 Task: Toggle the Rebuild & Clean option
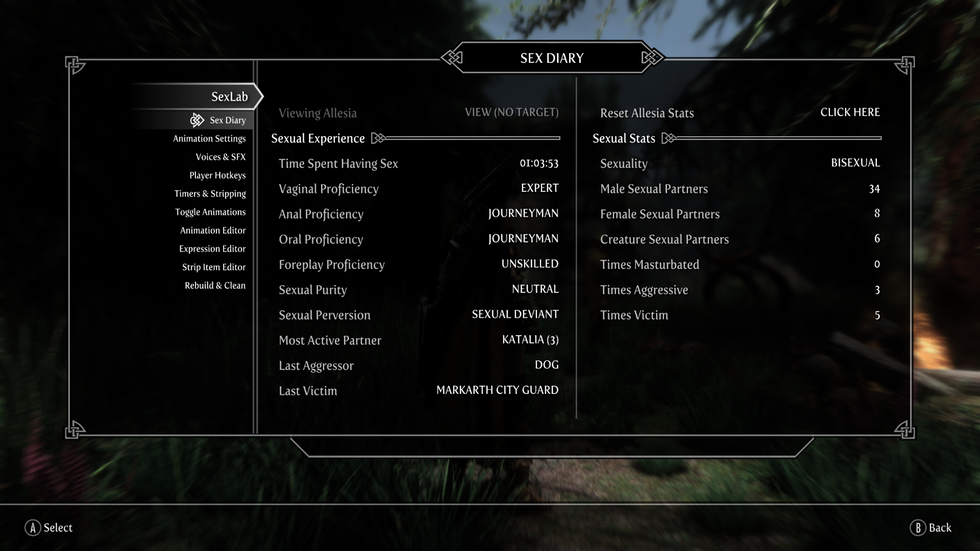pos(213,285)
